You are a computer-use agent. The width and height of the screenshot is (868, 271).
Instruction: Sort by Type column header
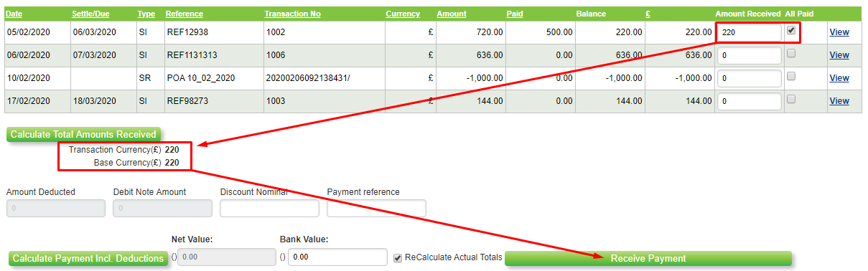[x=146, y=14]
